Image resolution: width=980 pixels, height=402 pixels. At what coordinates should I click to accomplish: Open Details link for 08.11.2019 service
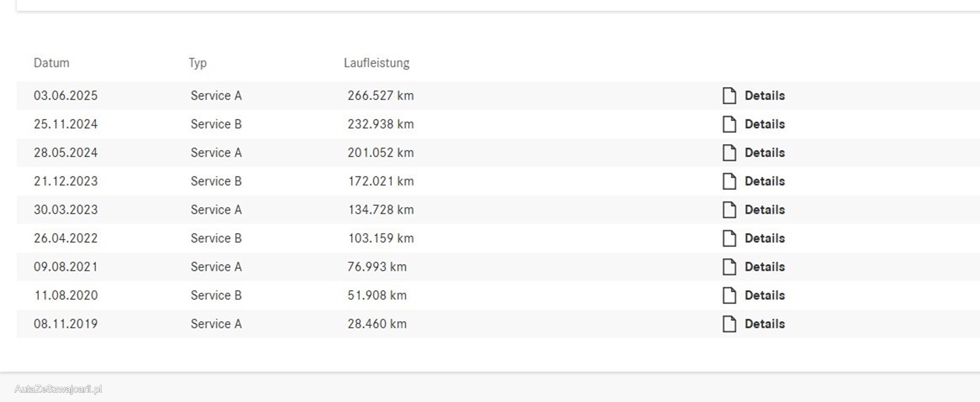[x=764, y=324]
